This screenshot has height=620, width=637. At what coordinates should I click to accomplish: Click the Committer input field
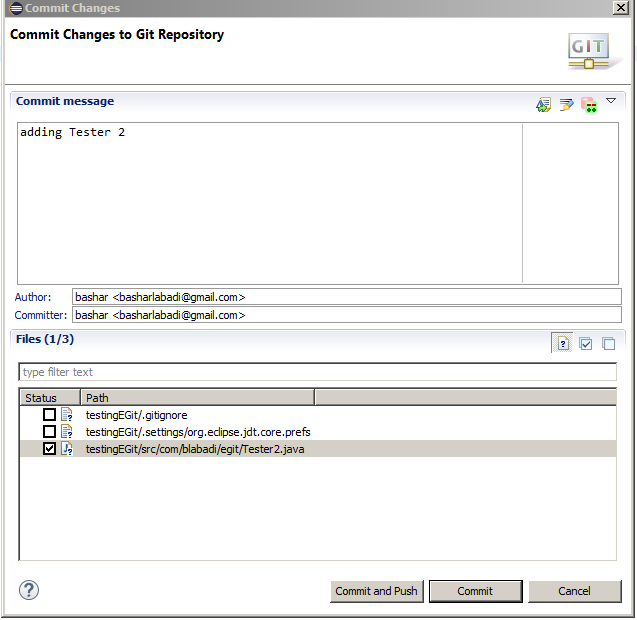pyautogui.click(x=347, y=315)
